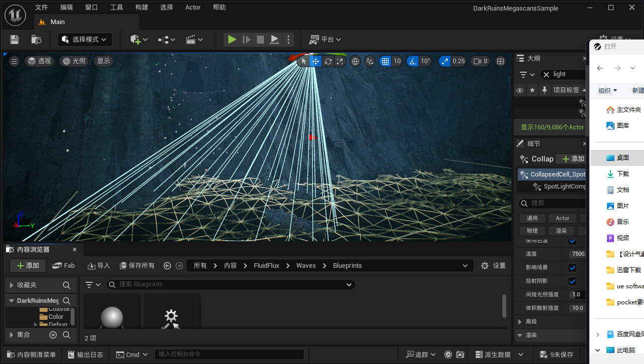Image resolution: width=644 pixels, height=364 pixels.
Task: Click outliner star column header
Action: (x=532, y=90)
